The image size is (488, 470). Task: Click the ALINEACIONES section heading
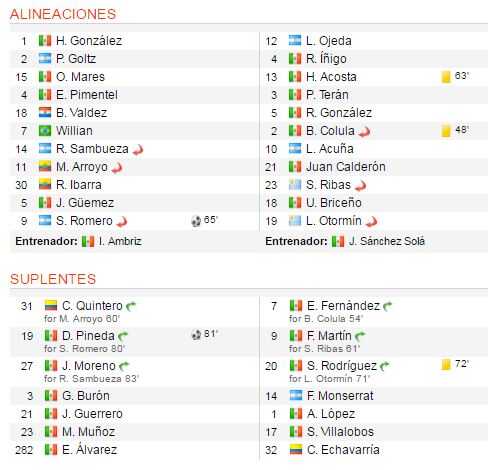(63, 14)
